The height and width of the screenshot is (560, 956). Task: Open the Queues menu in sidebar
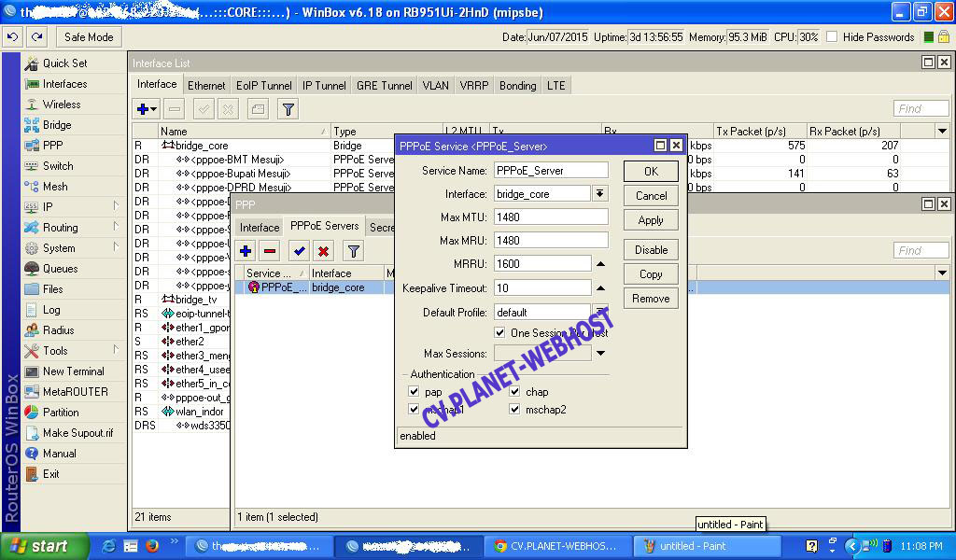60,269
